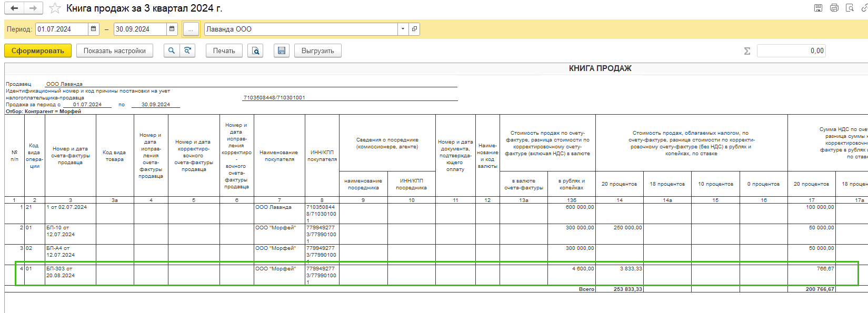This screenshot has width=868, height=313.
Task: Click value 250 000,00 in 20 percent column
Action: tap(627, 228)
